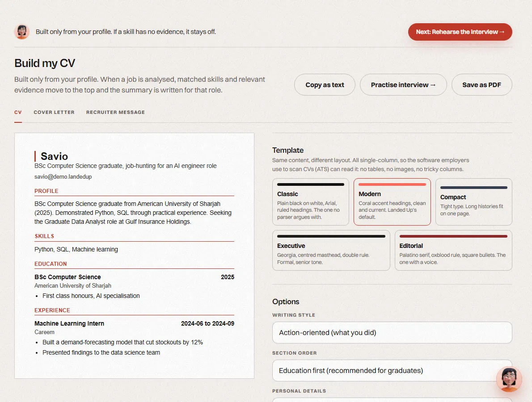
Task: Click the Careem employer name
Action: pyautogui.click(x=44, y=332)
